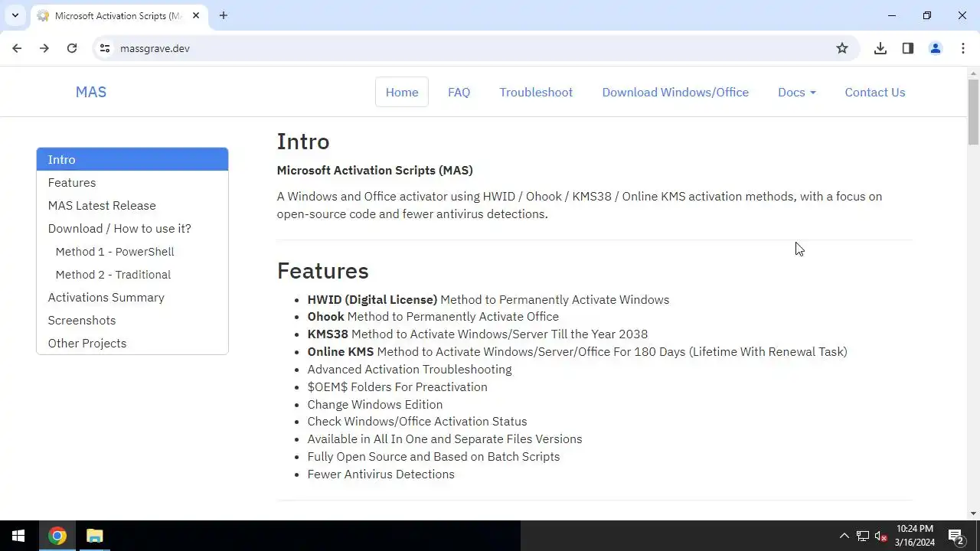
Task: Open the network tray icon
Action: 863,536
